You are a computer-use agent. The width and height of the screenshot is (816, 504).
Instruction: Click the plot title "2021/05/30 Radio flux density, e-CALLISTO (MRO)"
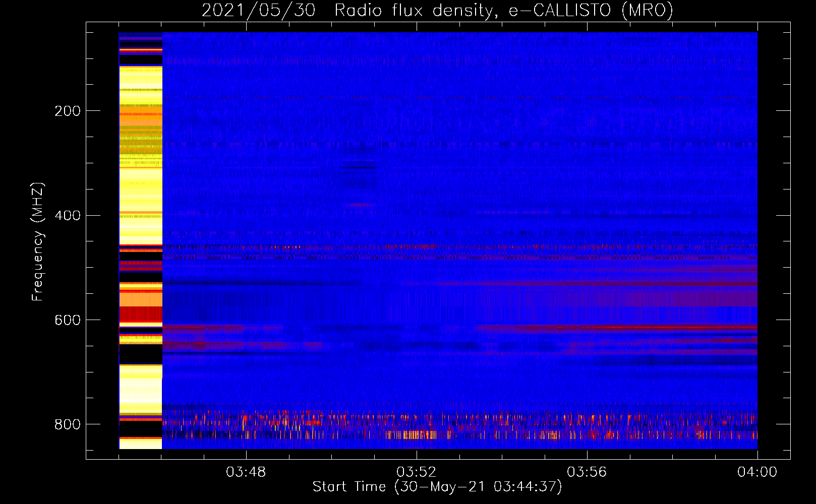tap(437, 10)
